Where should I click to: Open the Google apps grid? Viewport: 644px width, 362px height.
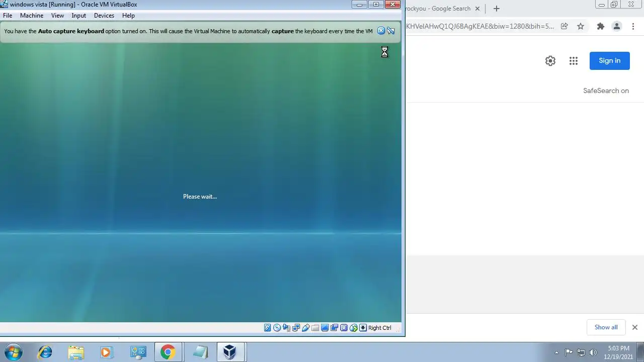click(574, 61)
